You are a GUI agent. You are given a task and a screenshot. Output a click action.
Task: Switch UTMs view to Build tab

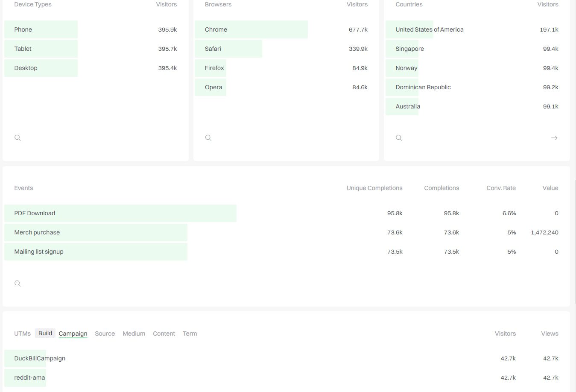click(45, 333)
